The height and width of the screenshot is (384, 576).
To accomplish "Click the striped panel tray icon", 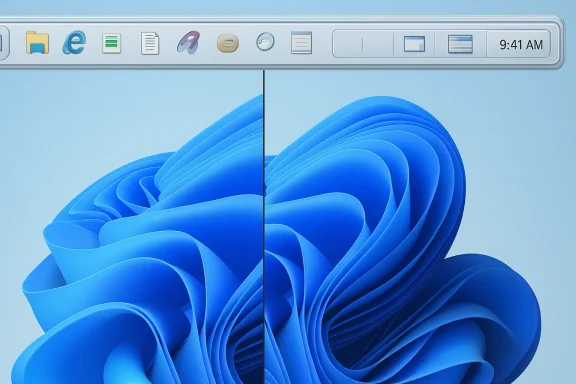I will [460, 44].
